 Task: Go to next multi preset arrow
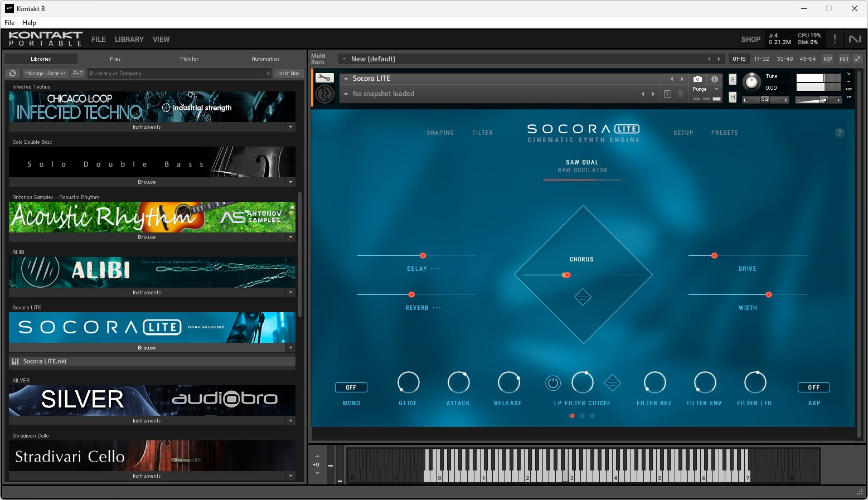point(719,59)
